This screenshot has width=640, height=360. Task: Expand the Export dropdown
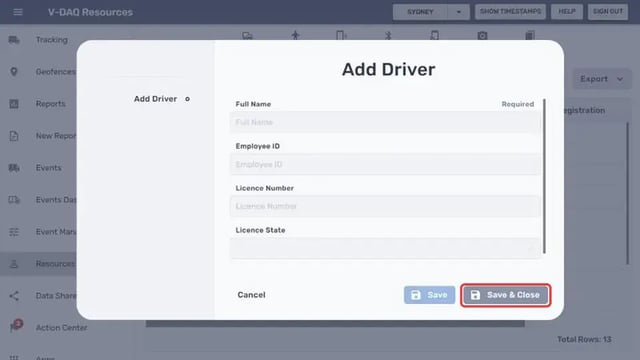(602, 79)
